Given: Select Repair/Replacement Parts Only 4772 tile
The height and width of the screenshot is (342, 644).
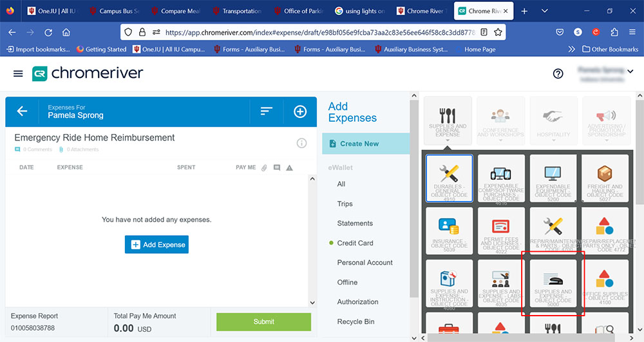Looking at the screenshot, I should coord(605,231).
